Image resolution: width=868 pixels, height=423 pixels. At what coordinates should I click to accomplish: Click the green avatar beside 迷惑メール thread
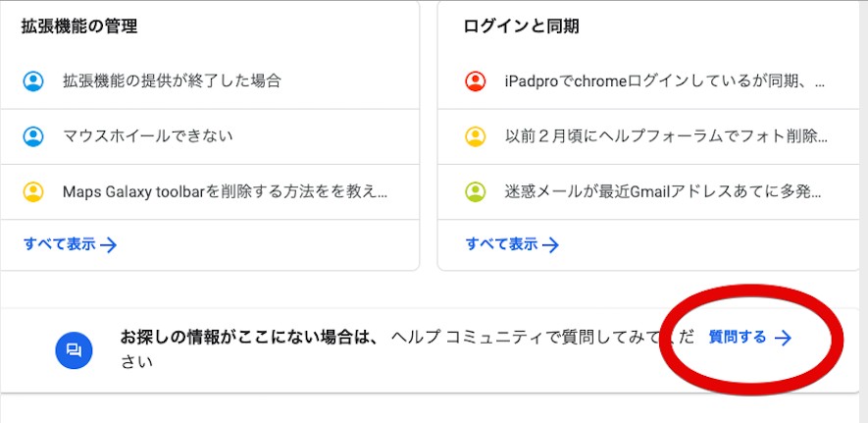coord(476,191)
